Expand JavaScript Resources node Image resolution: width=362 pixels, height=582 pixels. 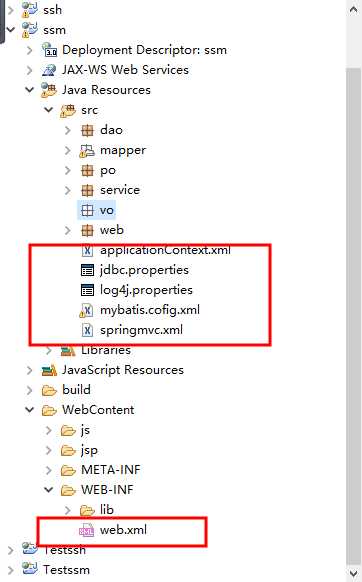coord(30,370)
